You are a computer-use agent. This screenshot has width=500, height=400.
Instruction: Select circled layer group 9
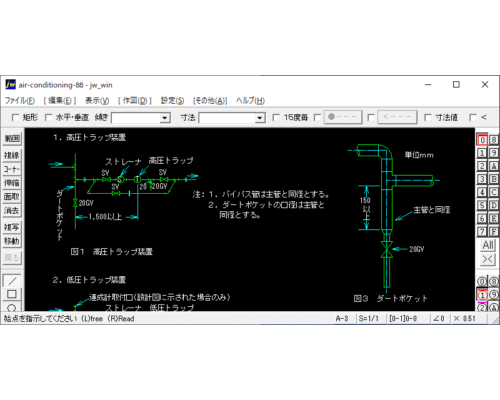coord(494,295)
